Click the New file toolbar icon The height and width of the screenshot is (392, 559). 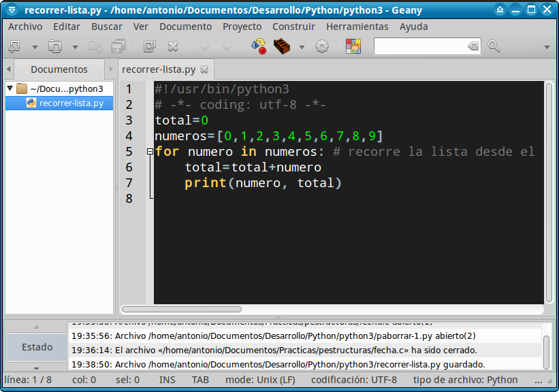click(x=14, y=46)
